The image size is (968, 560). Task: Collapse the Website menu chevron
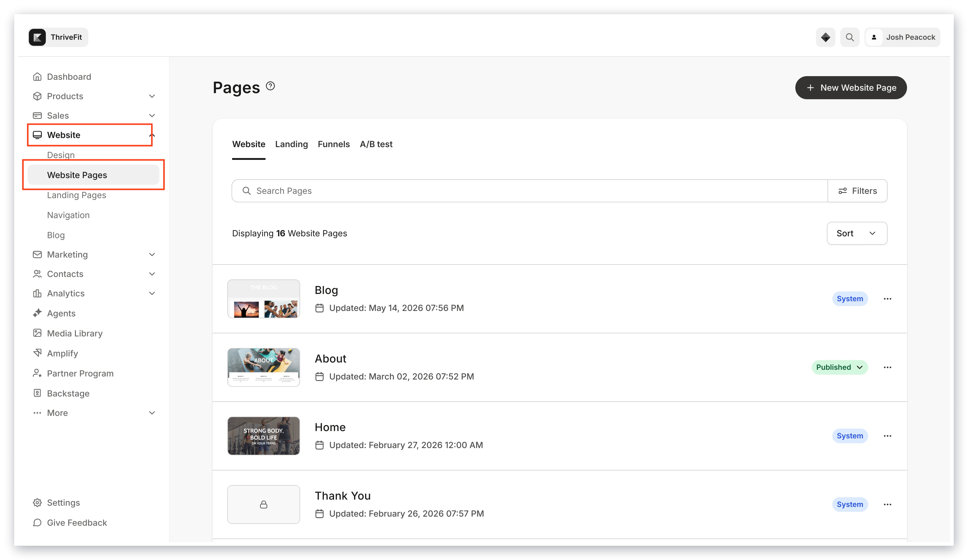pos(152,135)
